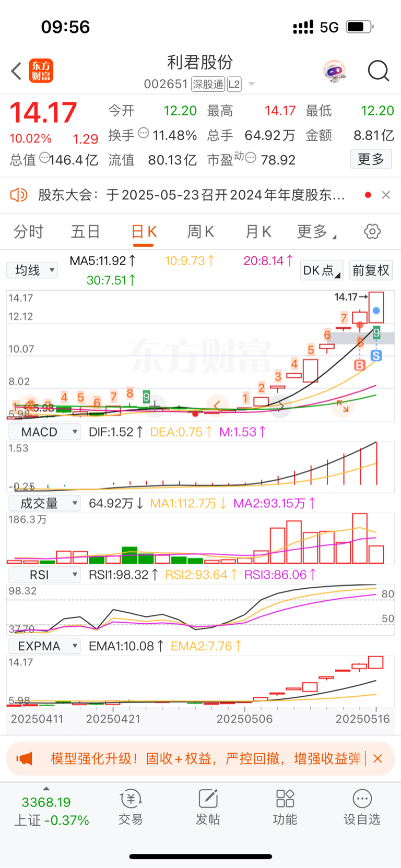Select the 日K tab
This screenshot has height=868, width=401.
[x=144, y=232]
